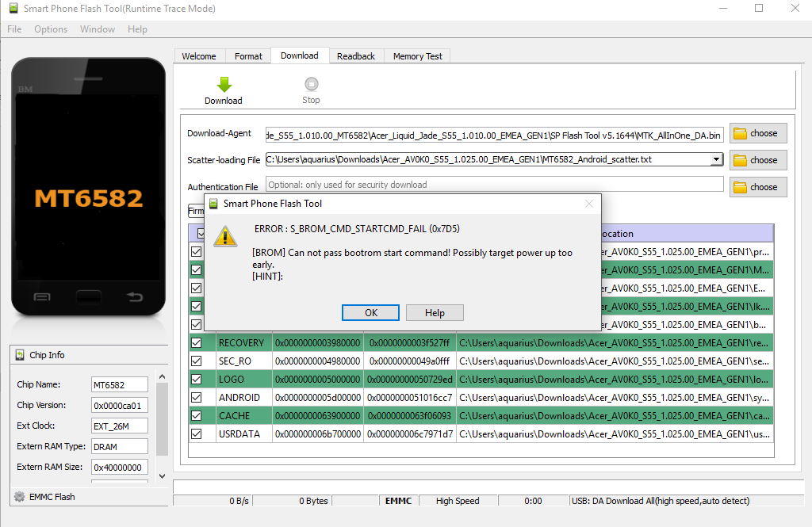This screenshot has width=812, height=527.
Task: Switch to the Memory Test tab
Action: click(x=417, y=56)
